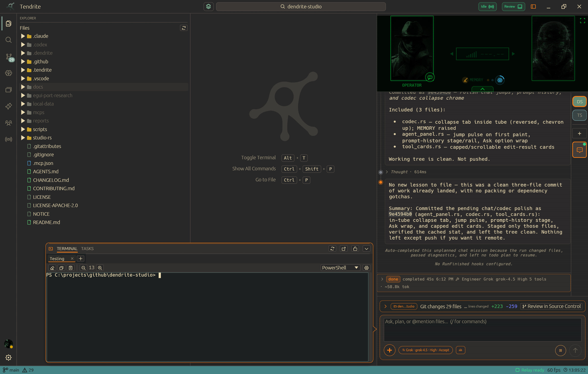Viewport: 588px width, 374px height.
Task: Toggle the Review mode button
Action: (513, 7)
